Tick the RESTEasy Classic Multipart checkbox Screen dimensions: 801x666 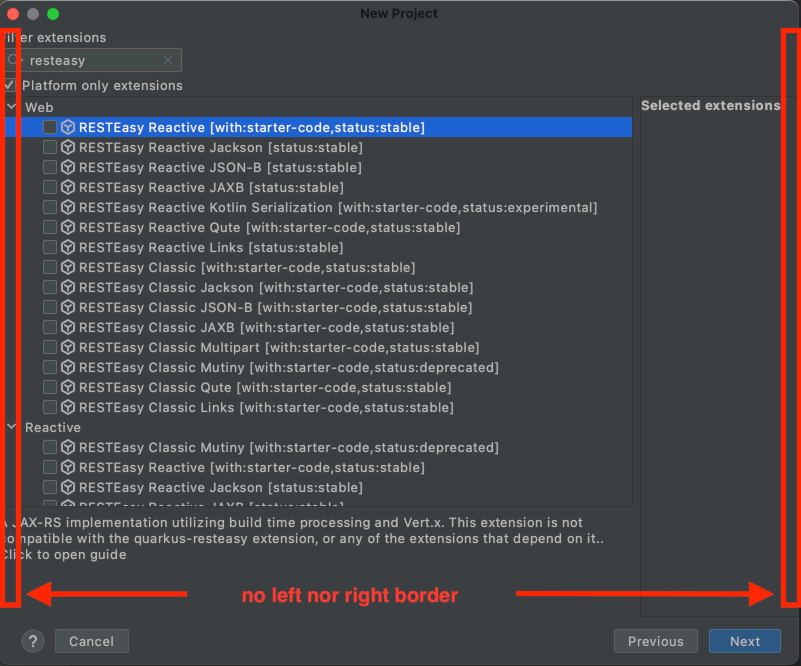[x=50, y=348]
